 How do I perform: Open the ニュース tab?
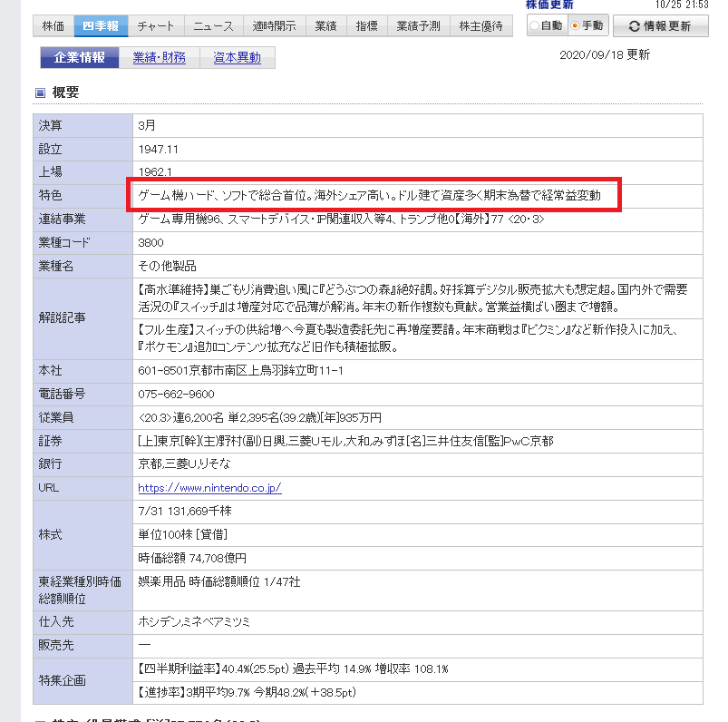click(x=214, y=26)
